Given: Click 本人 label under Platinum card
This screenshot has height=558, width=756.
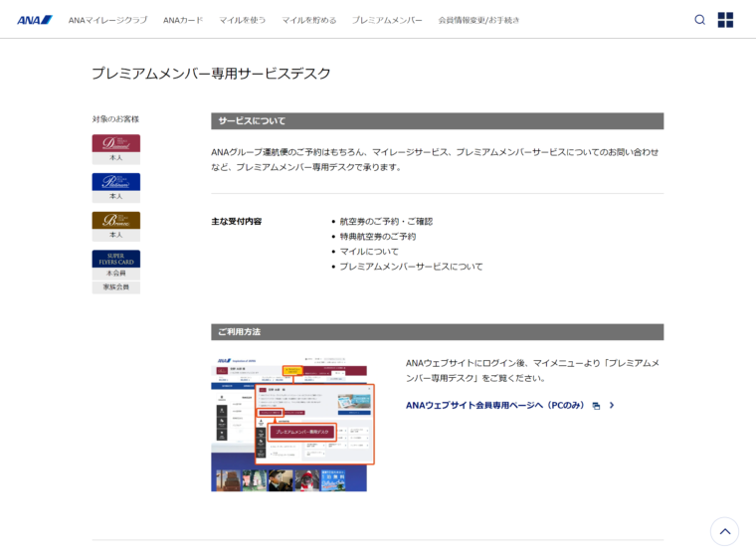Looking at the screenshot, I should (116, 197).
